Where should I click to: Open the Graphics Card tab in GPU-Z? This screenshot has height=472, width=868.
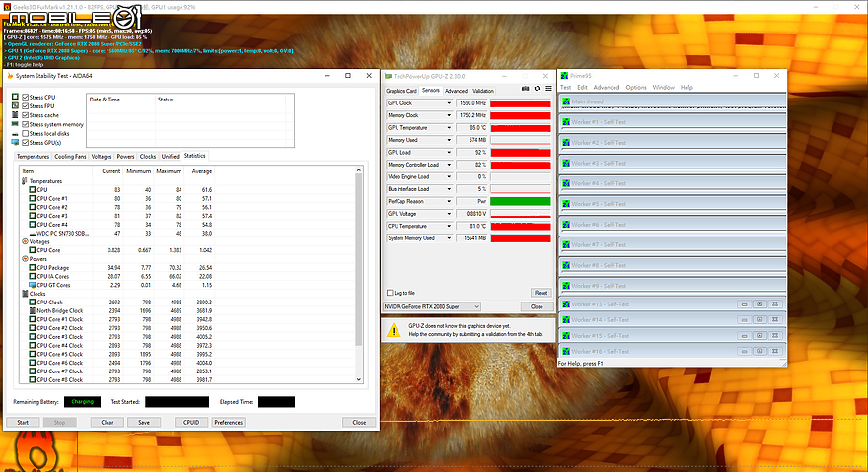click(400, 91)
